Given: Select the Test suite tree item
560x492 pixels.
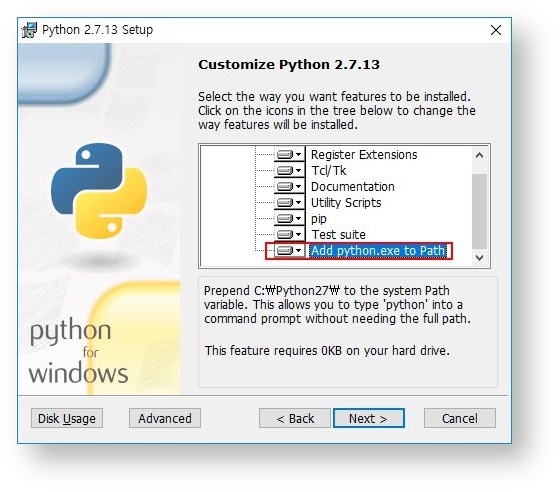Looking at the screenshot, I should pyautogui.click(x=339, y=235).
